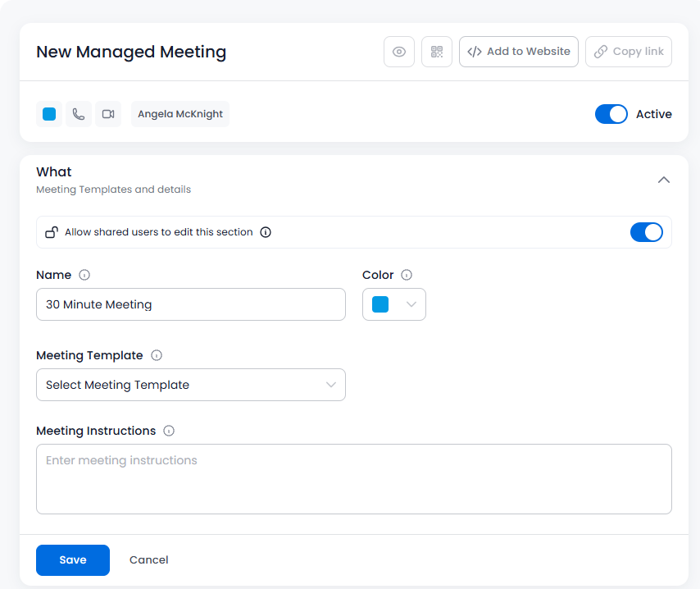700x589 pixels.
Task: Open the QR code icon button
Action: pyautogui.click(x=437, y=52)
